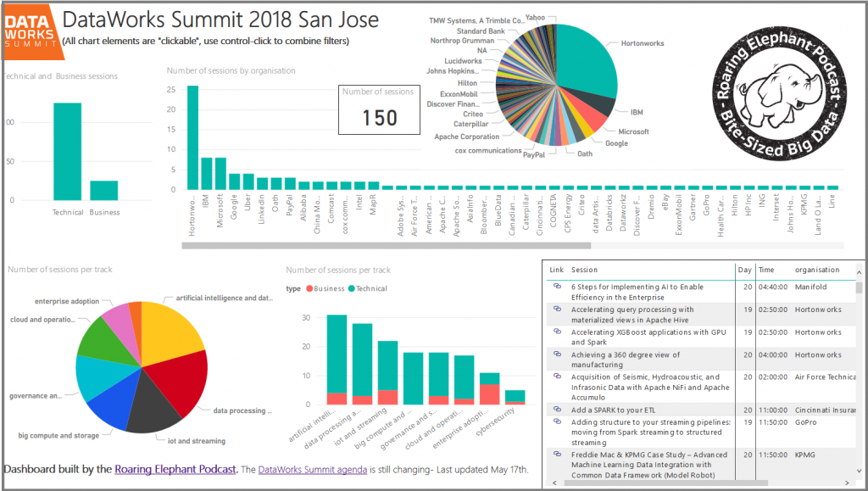Open link icon for the GoPro streaming session
The image size is (868, 491).
[x=557, y=421]
